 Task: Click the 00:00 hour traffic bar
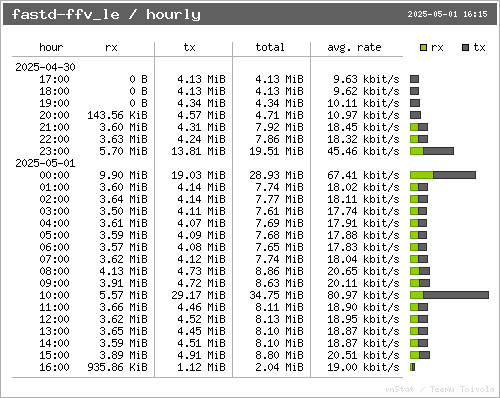443,175
